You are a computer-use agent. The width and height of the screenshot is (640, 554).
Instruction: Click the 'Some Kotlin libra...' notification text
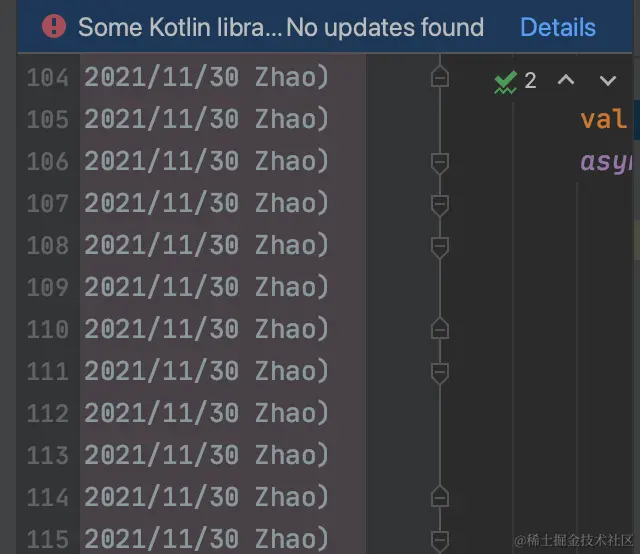[x=180, y=27]
